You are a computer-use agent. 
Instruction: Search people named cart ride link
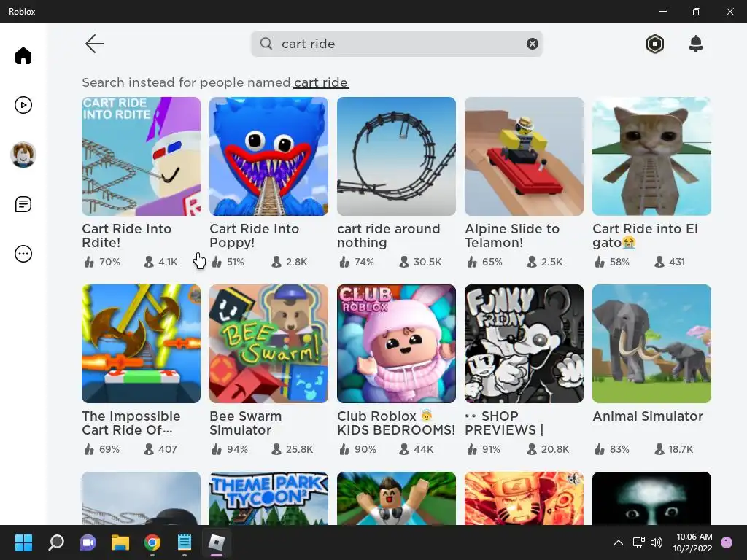tap(321, 82)
